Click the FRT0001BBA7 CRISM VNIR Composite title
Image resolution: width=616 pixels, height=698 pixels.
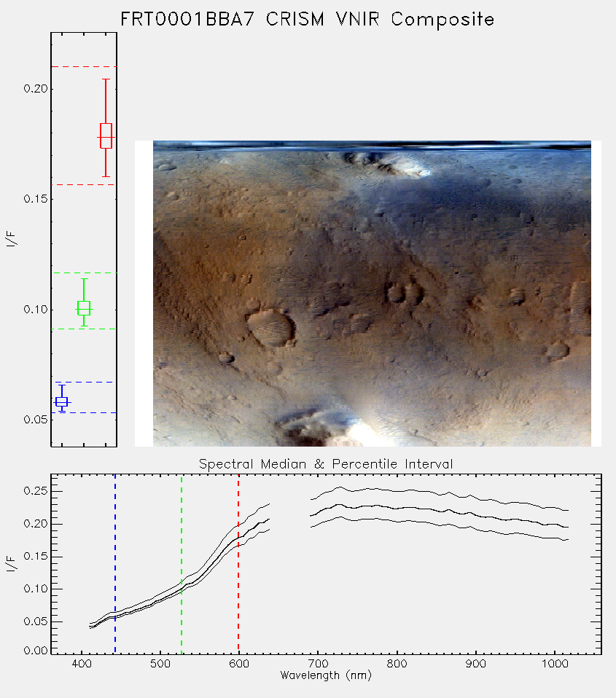308,20
